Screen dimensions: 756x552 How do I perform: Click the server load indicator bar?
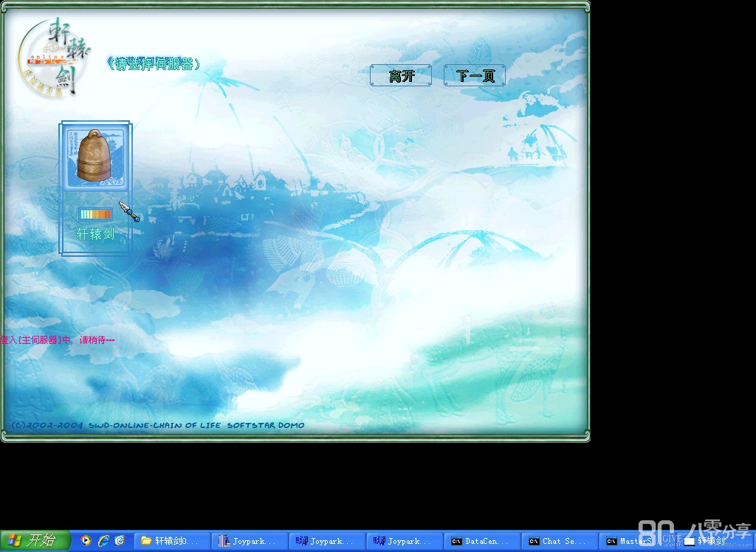pos(95,214)
